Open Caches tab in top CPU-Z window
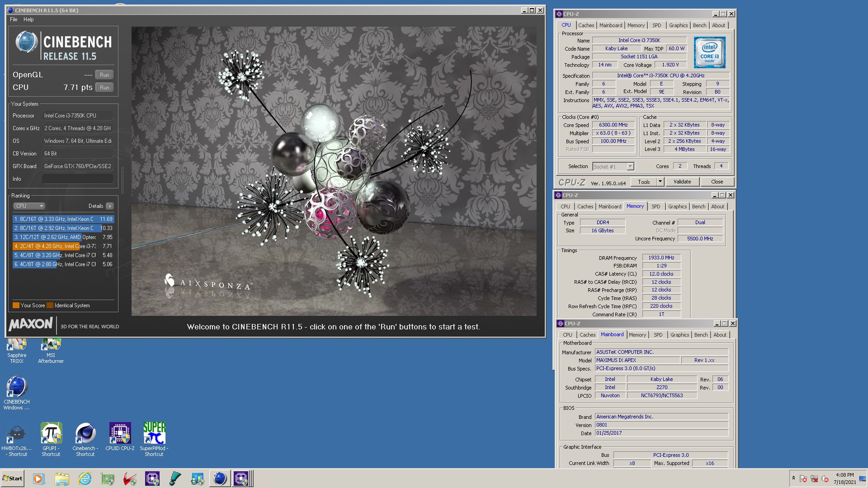 coord(586,25)
